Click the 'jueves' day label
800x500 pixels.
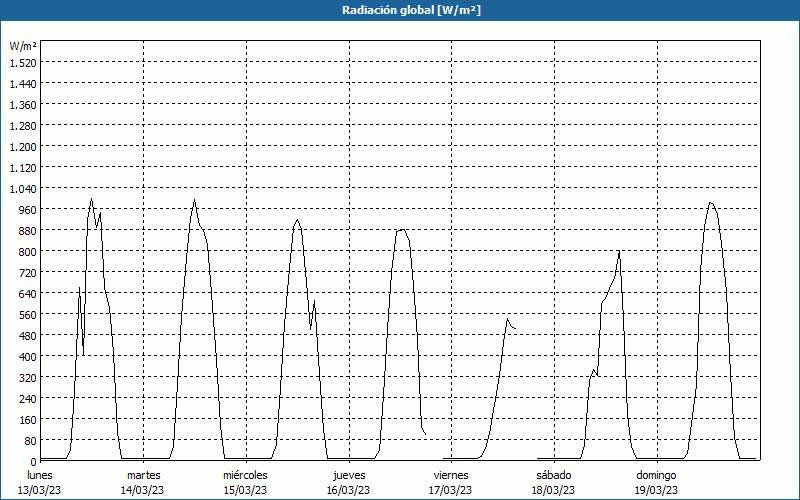pyautogui.click(x=349, y=475)
